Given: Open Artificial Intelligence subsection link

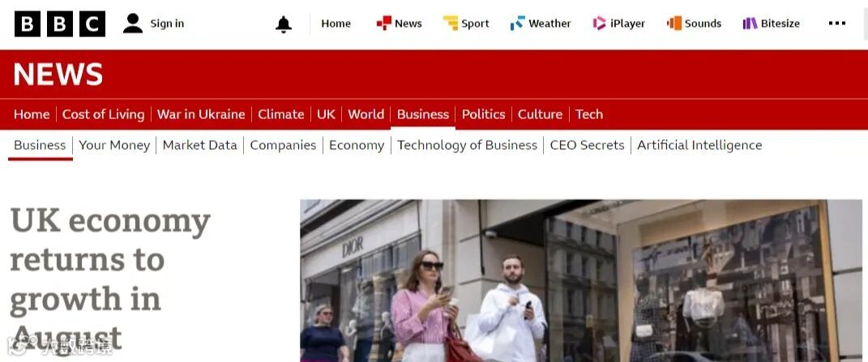Looking at the screenshot, I should (699, 145).
